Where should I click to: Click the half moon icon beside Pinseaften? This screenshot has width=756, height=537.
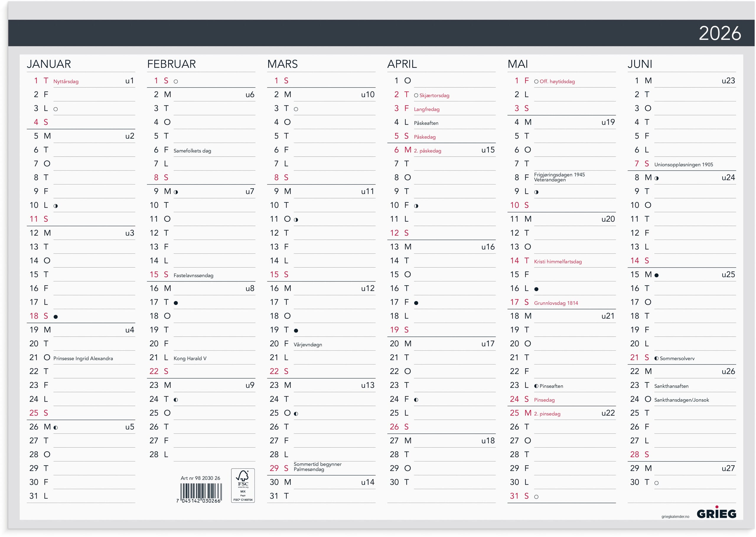click(536, 386)
